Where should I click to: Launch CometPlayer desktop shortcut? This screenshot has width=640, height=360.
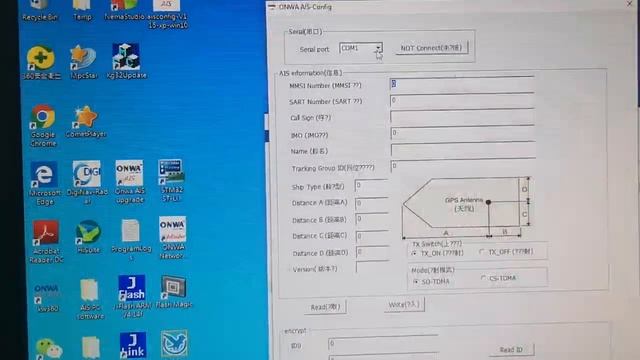click(x=86, y=122)
